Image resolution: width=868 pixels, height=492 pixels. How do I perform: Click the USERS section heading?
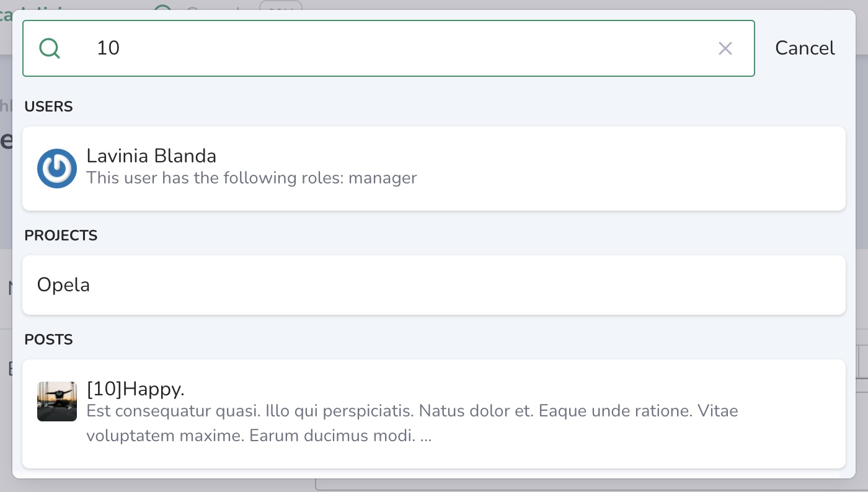pyautogui.click(x=49, y=107)
